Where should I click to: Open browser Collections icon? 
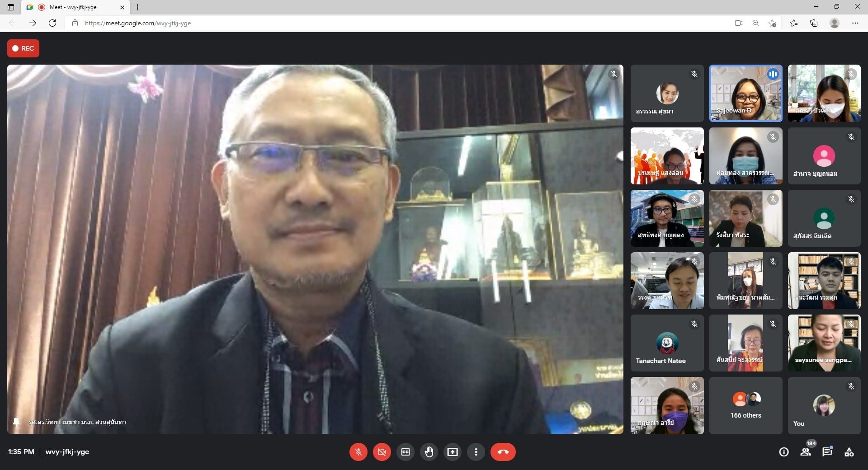pos(814,23)
